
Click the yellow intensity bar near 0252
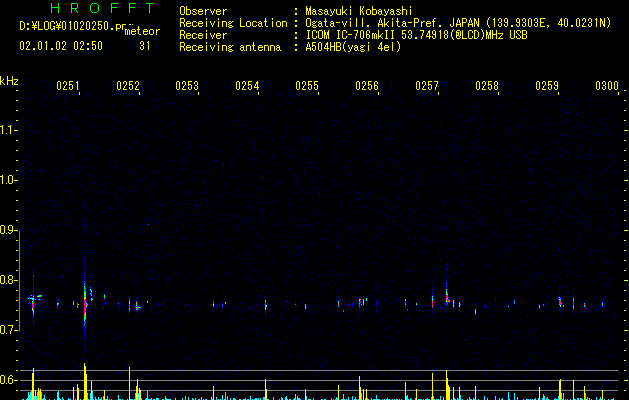(x=129, y=383)
